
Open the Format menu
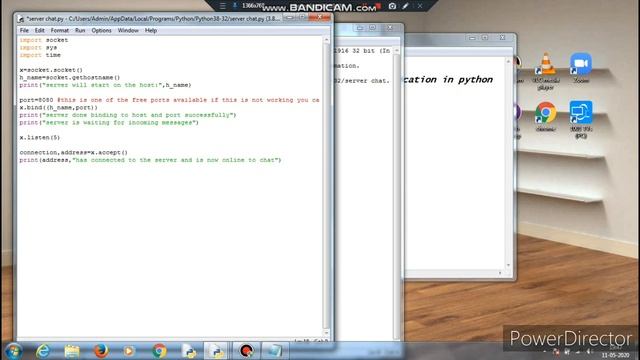pos(60,31)
